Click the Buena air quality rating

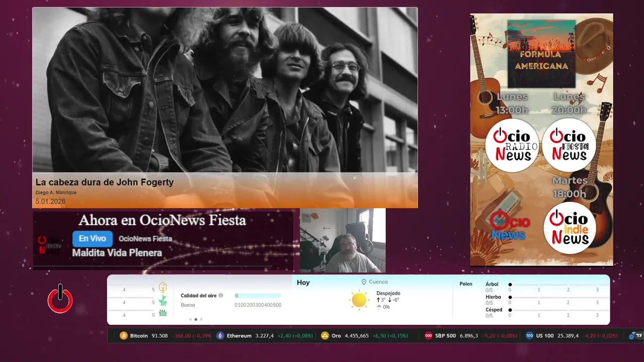tap(188, 305)
